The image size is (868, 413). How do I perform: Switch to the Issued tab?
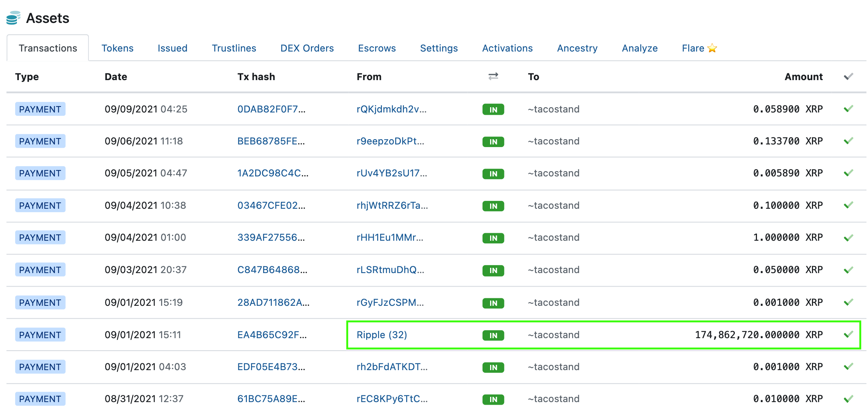click(172, 48)
